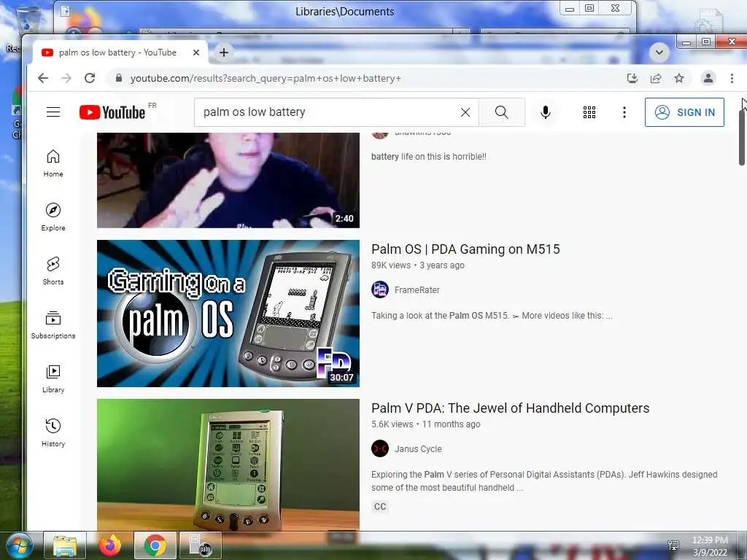Open the YouTube apps grid icon
The width and height of the screenshot is (747, 560).
click(x=589, y=112)
